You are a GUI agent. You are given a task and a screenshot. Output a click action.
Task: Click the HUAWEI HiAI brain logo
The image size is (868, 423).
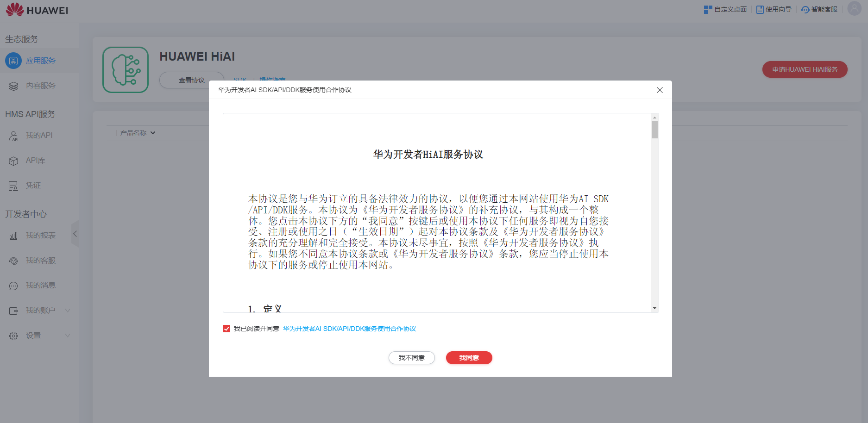click(126, 70)
